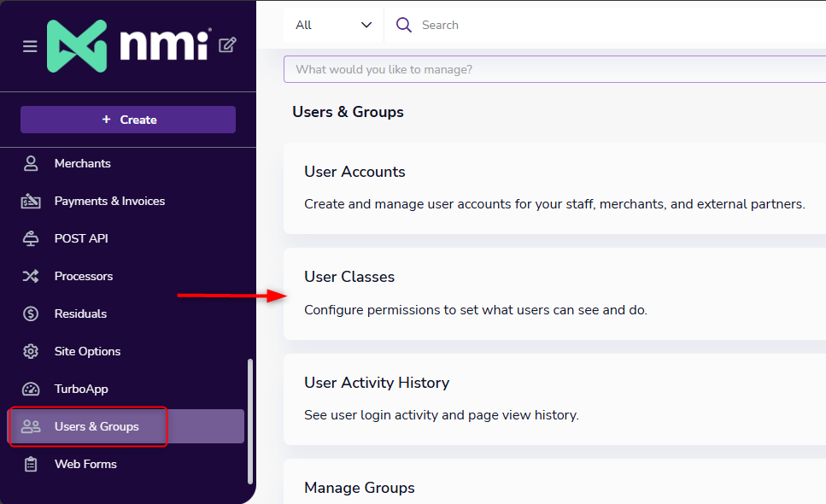
Task: Select Users & Groups in sidebar
Action: point(97,426)
